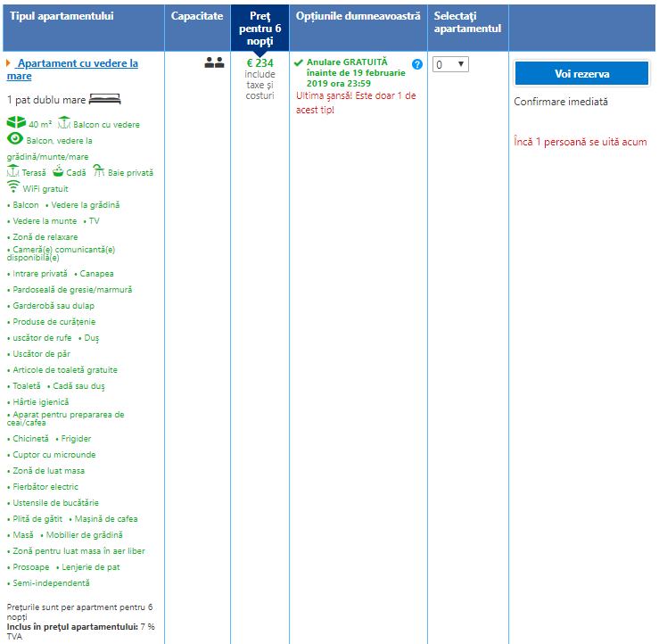Click the € 234 price
Viewport: 659px width, 644px height.
point(259,63)
